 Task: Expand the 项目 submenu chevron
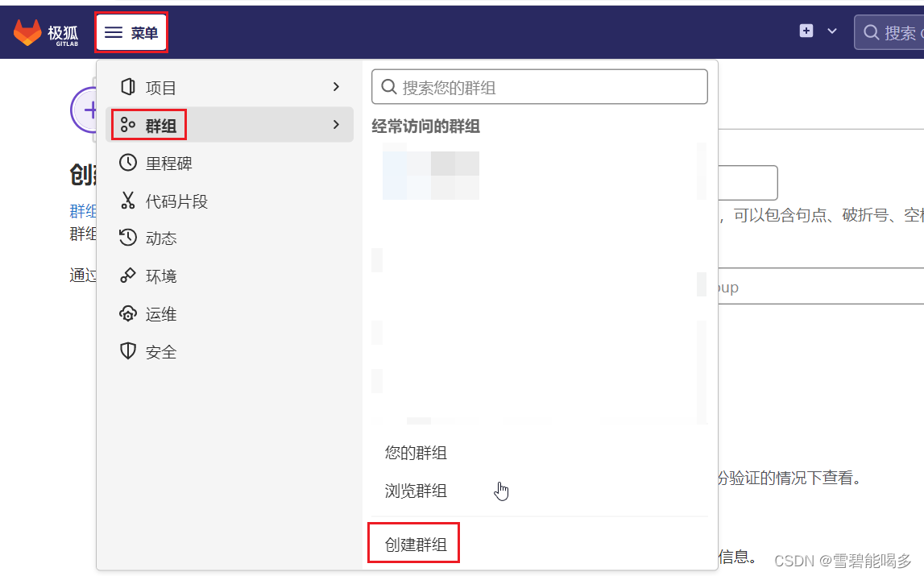point(336,87)
